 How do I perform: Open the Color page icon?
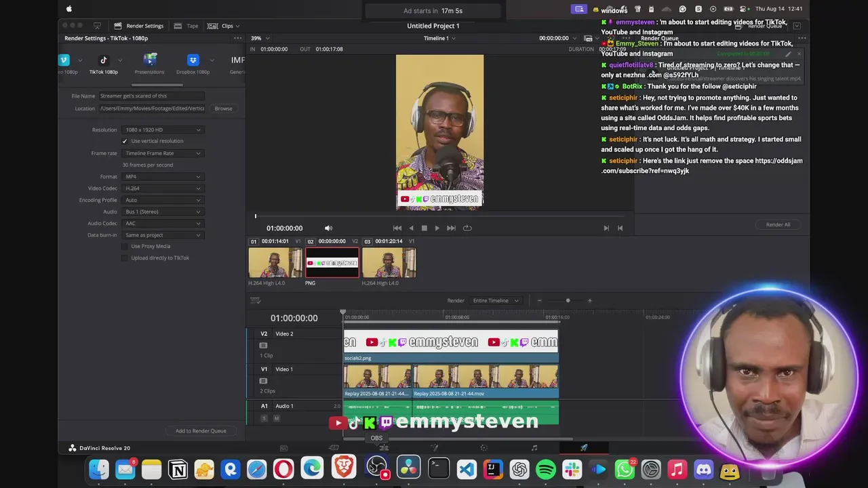(484, 448)
